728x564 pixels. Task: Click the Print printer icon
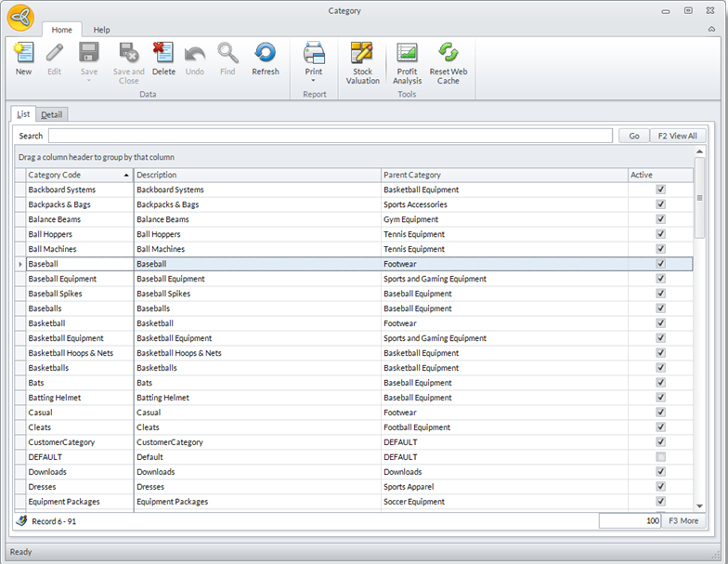(x=314, y=52)
